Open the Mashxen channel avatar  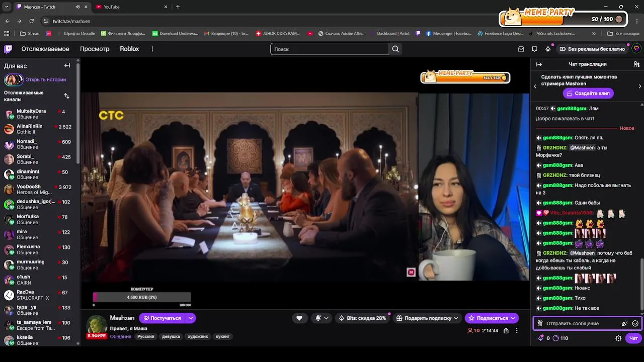(x=97, y=325)
